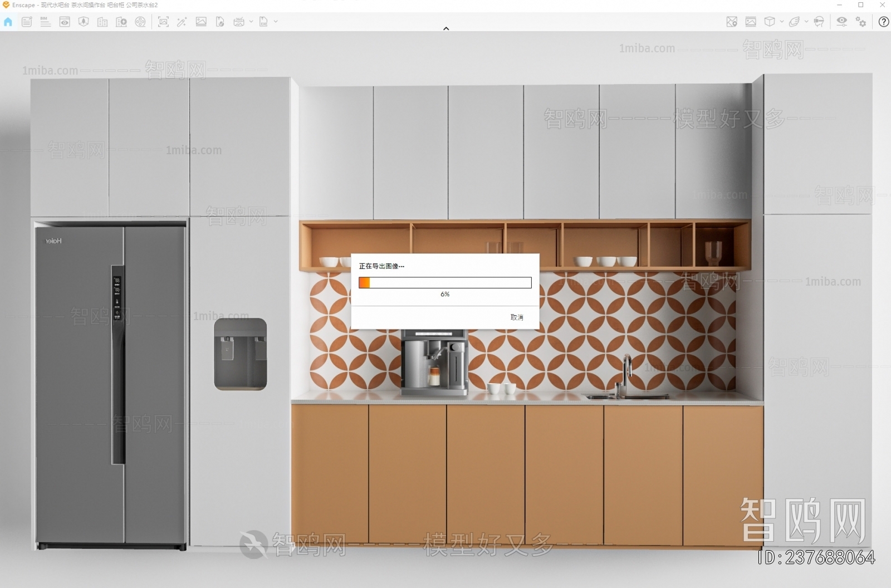This screenshot has width=891, height=588.
Task: Click the 正在导出图像 dialog title area
Action: pyautogui.click(x=380, y=266)
